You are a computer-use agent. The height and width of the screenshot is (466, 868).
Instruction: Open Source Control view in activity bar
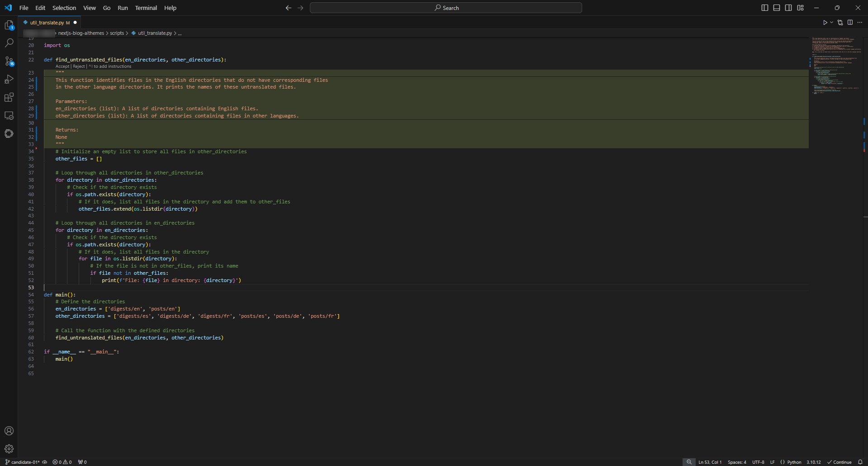[x=9, y=61]
